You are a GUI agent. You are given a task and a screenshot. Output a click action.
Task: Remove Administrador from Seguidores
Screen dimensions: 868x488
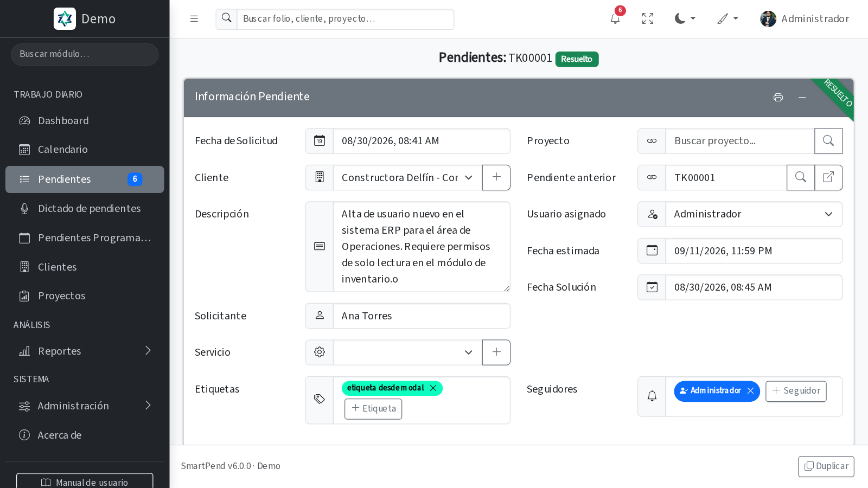tap(750, 391)
